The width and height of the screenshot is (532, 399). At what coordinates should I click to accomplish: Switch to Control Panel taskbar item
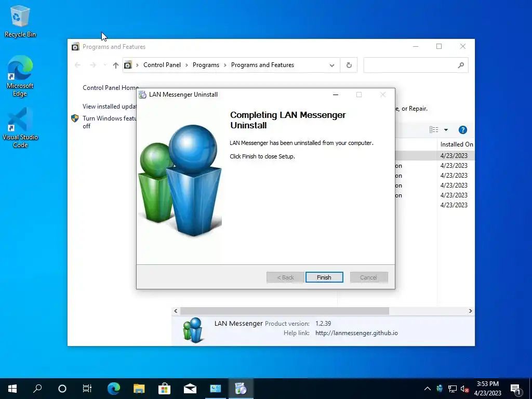point(216,389)
